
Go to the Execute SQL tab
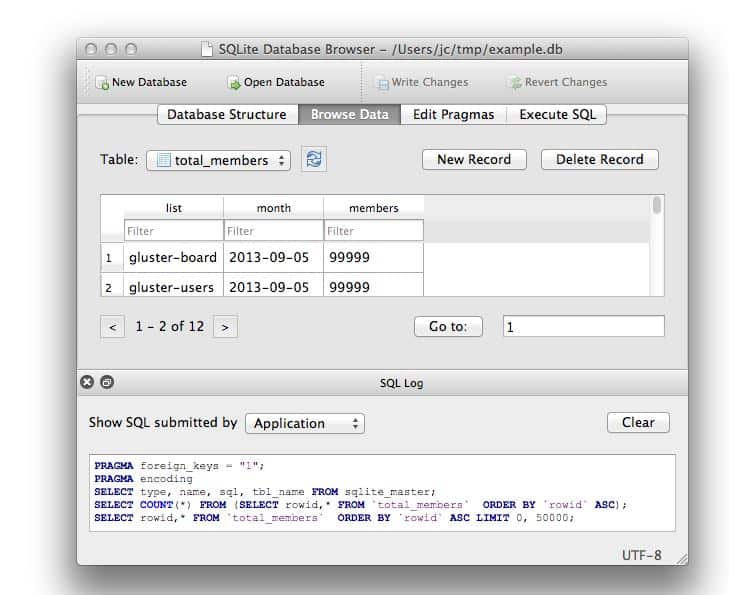[x=557, y=115]
